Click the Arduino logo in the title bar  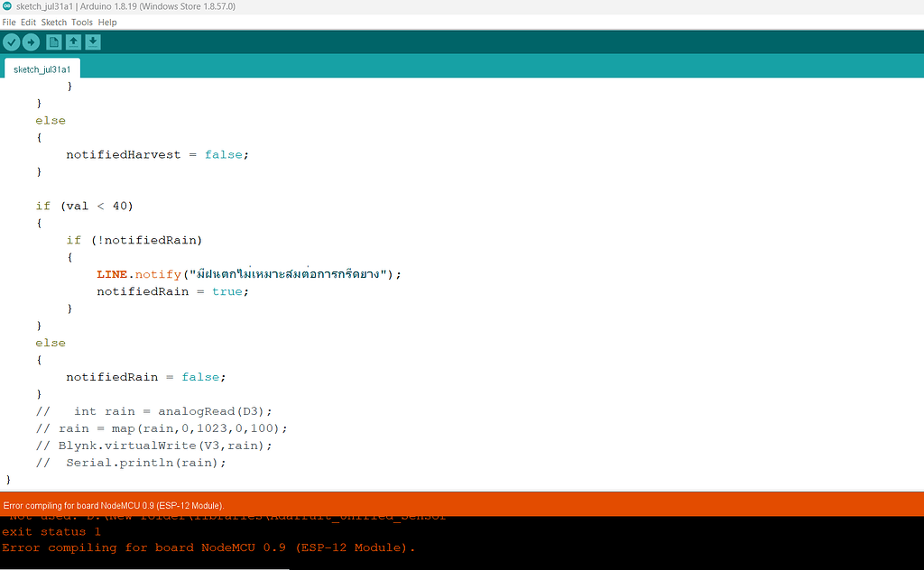point(7,6)
